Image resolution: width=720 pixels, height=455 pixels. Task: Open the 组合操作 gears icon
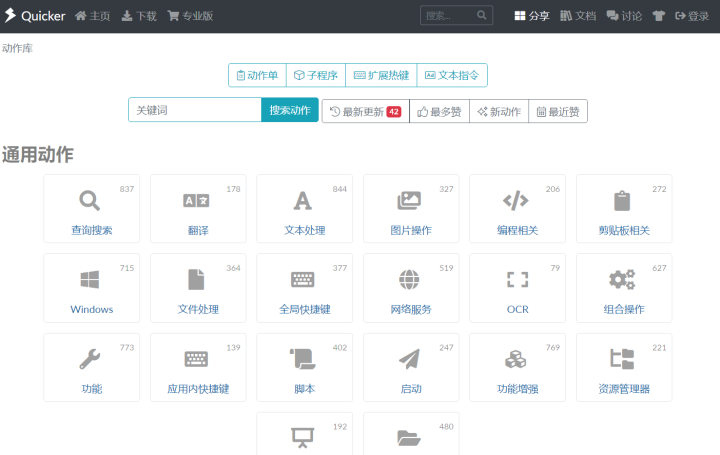pos(622,280)
